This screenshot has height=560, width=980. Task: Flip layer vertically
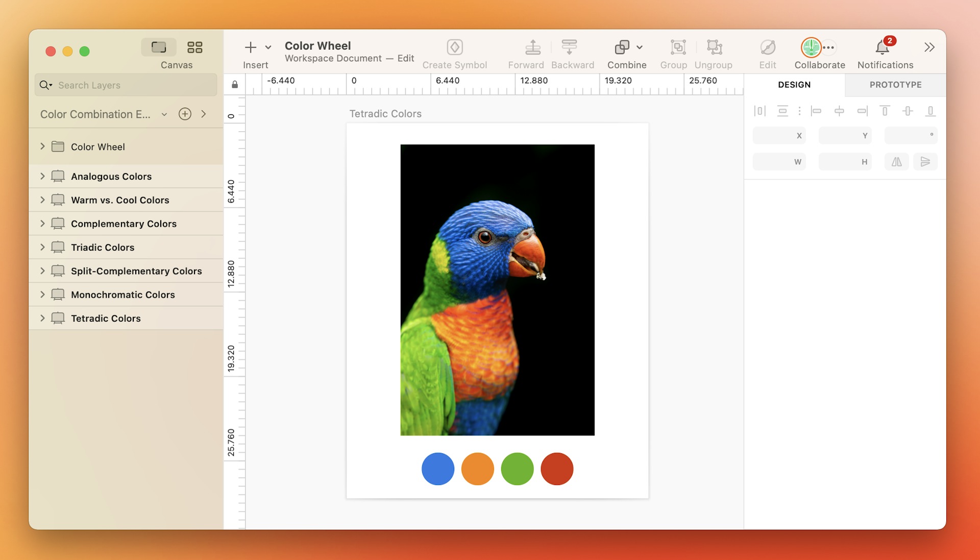[925, 162]
